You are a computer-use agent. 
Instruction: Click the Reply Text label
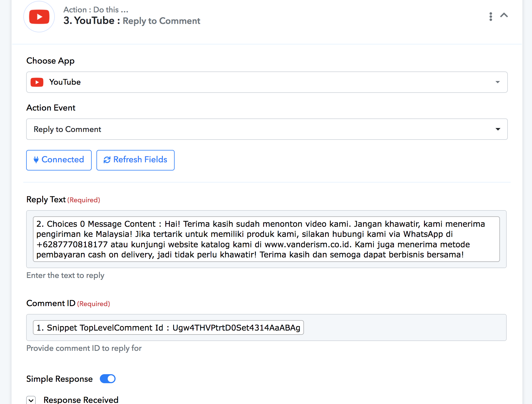click(46, 199)
